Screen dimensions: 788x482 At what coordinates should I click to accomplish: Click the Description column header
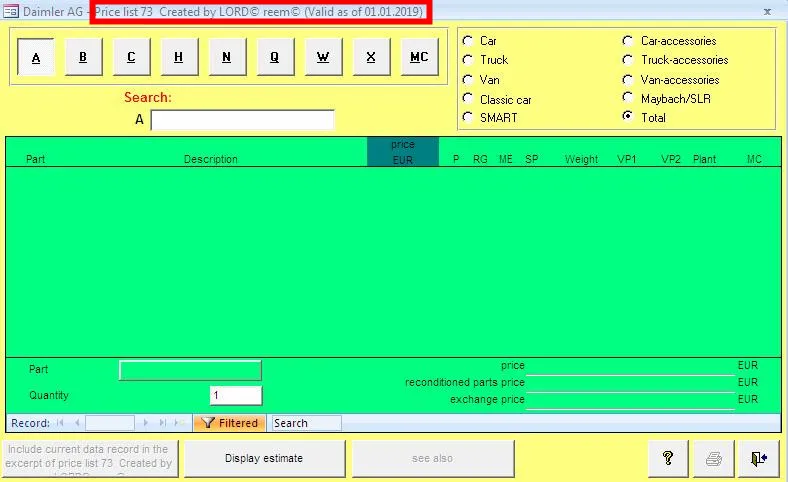(211, 159)
